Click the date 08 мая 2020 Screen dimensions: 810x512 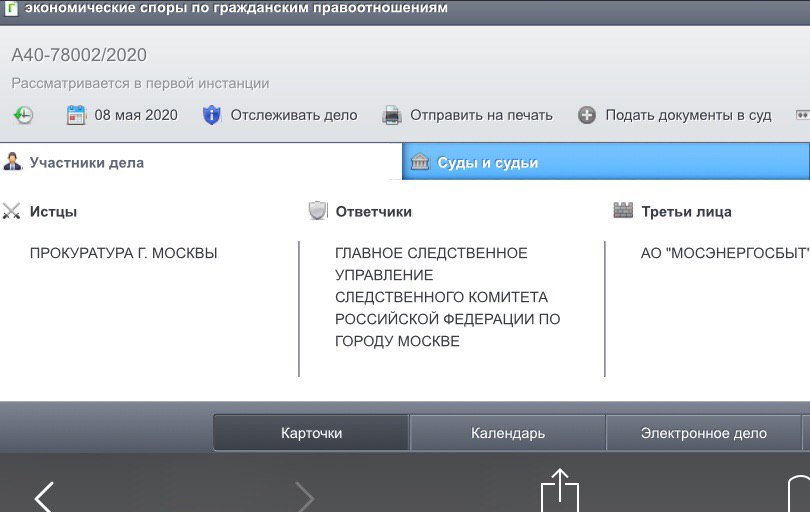[x=136, y=115]
